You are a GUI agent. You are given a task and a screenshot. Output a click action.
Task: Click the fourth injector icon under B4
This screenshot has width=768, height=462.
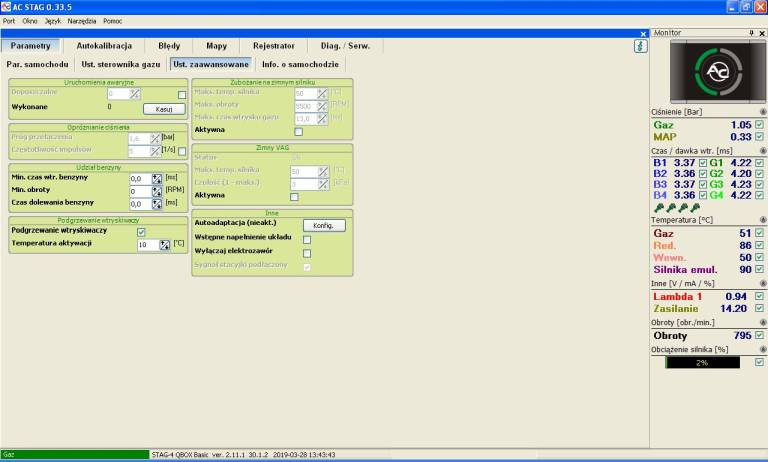pos(695,208)
